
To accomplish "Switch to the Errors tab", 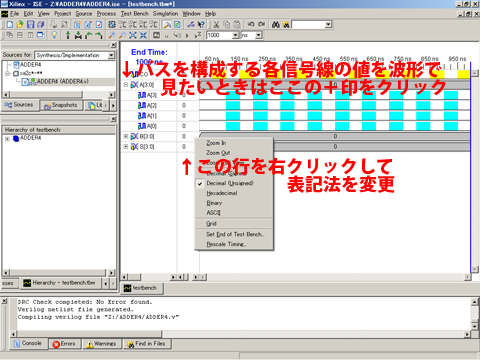I will tap(64, 344).
